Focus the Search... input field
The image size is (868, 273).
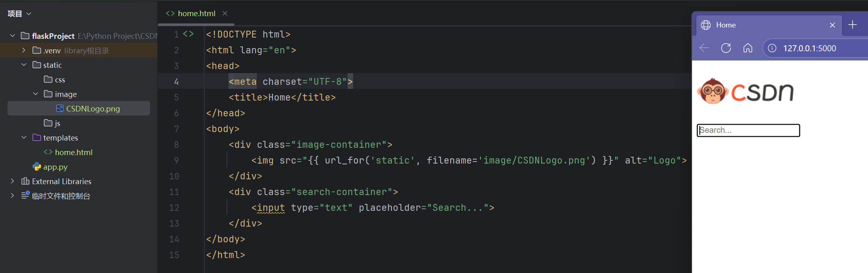(x=748, y=130)
